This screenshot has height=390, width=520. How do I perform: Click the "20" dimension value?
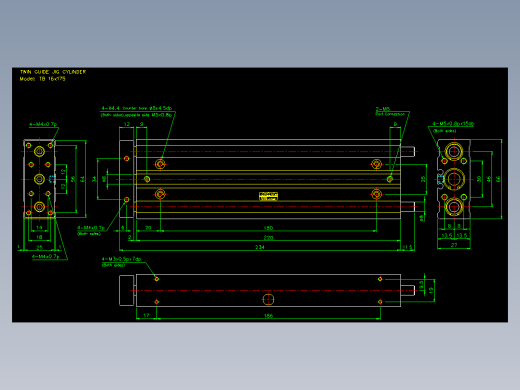148,228
